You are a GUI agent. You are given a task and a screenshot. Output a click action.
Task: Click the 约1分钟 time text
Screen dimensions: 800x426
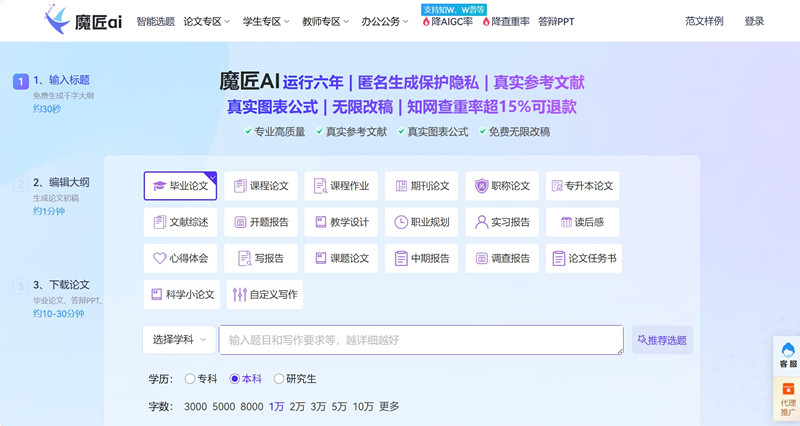[x=49, y=211]
